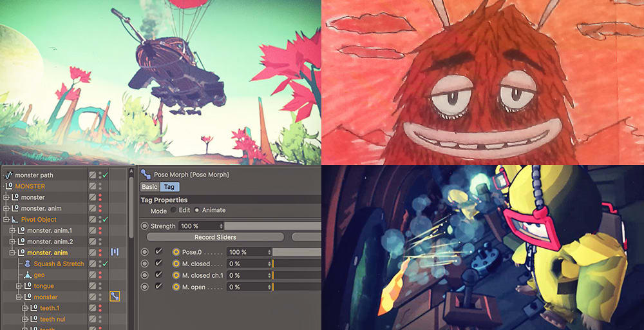This screenshot has height=330, width=644.
Task: Toggle the green checkmark on monster path
Action: point(106,175)
